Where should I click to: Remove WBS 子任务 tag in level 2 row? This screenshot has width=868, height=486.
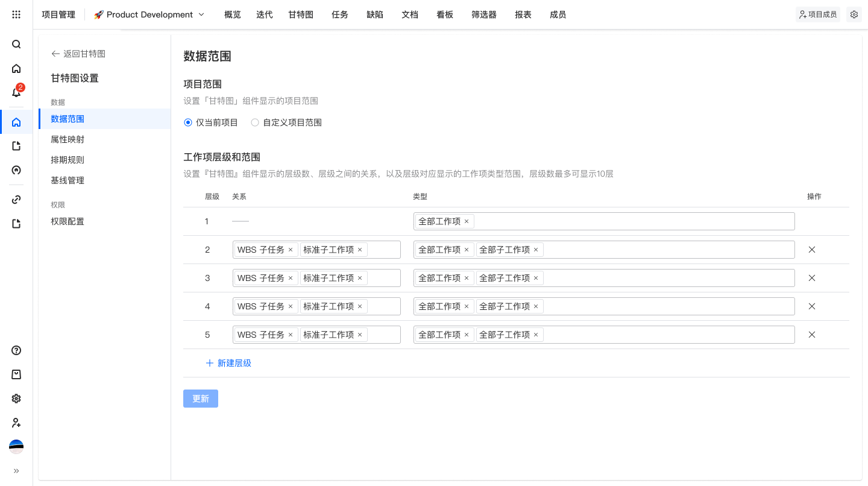(x=291, y=250)
